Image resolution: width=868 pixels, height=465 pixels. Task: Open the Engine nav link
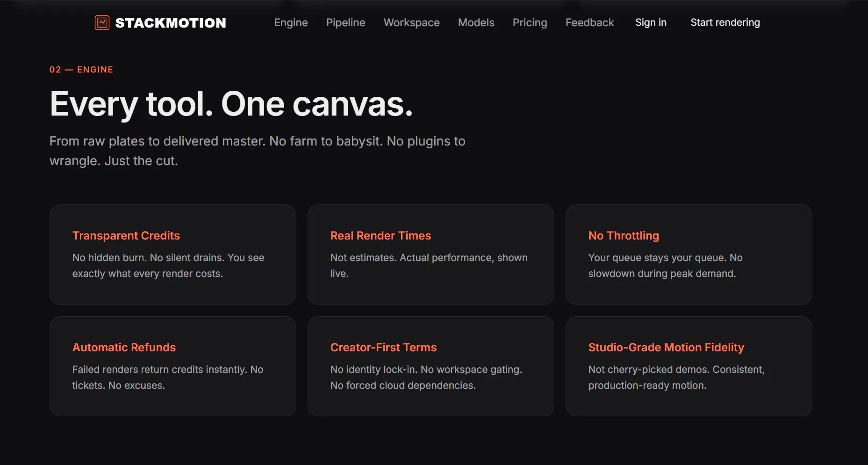(291, 22)
